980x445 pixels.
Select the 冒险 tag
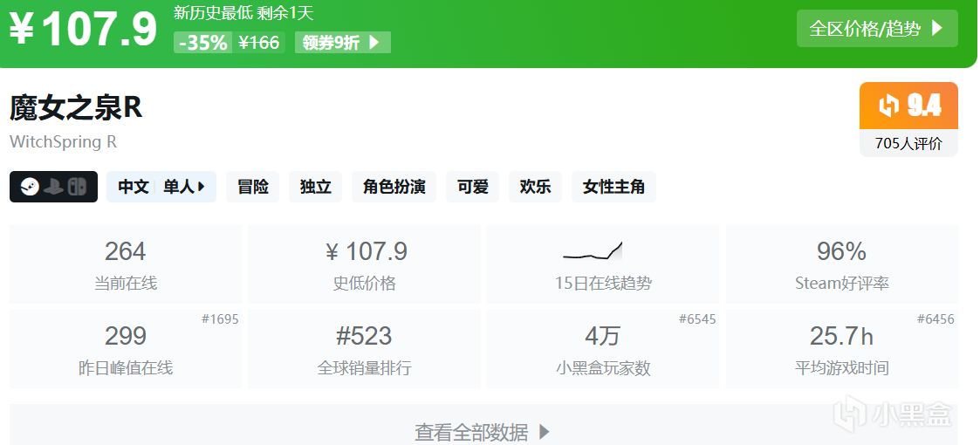pyautogui.click(x=253, y=187)
